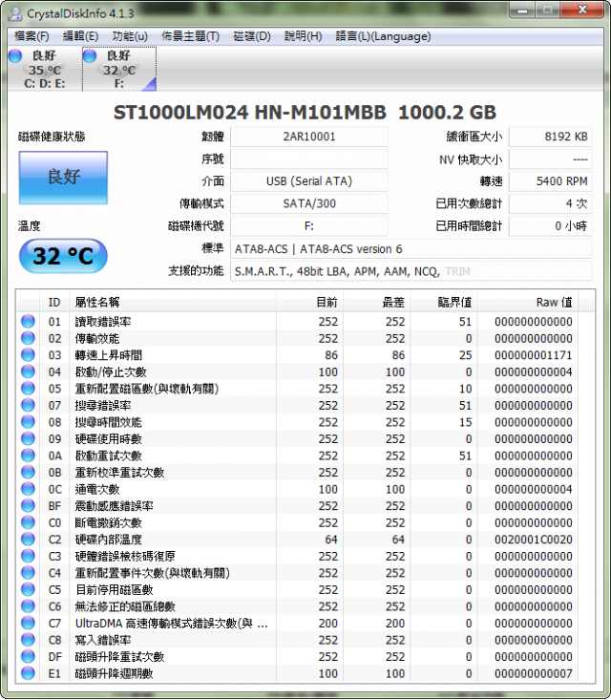Image resolution: width=611 pixels, height=700 pixels.
Task: Click status orb for attribute C0 斷電撤銷次數
Action: 28,522
